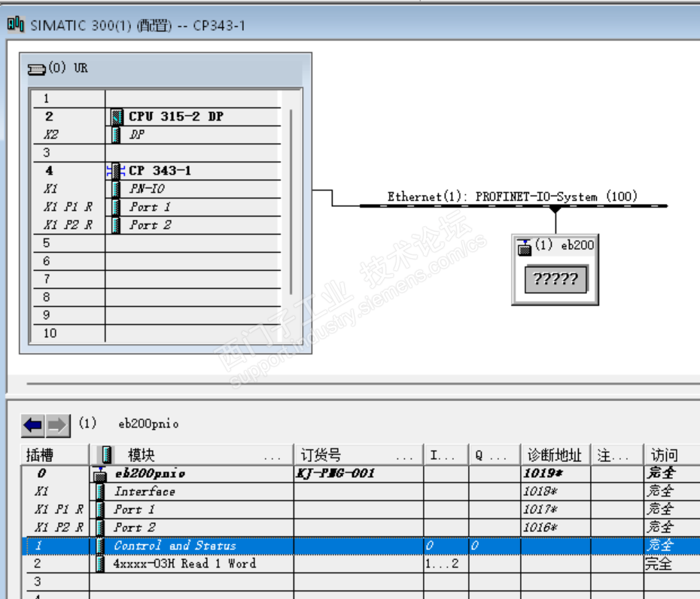The image size is (700, 599).
Task: Click the rack Port 2 icon
Action: click(116, 225)
